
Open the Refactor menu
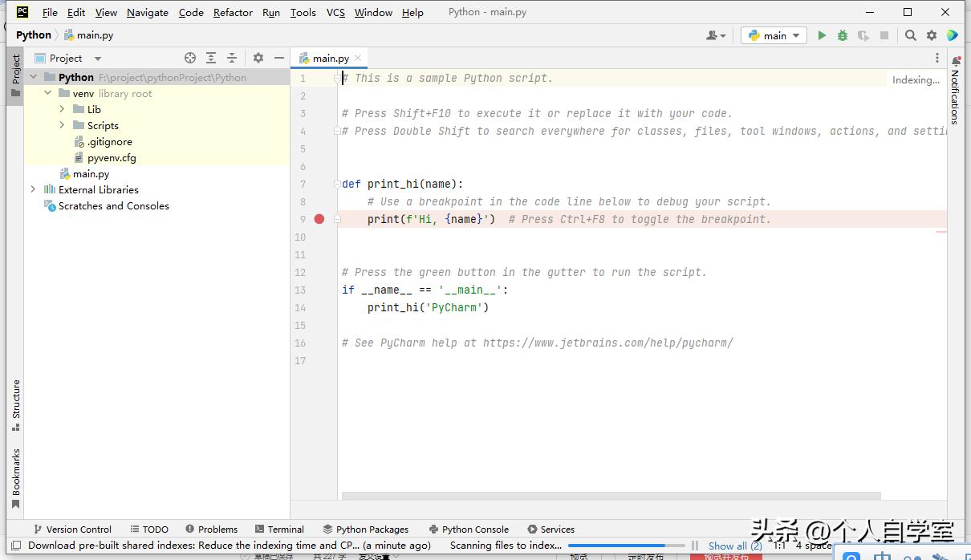pos(233,12)
